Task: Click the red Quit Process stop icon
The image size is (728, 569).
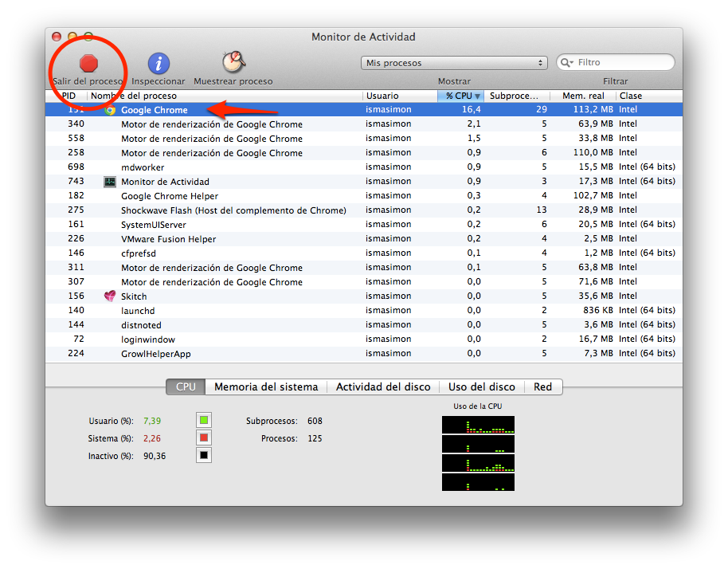Action: click(88, 63)
